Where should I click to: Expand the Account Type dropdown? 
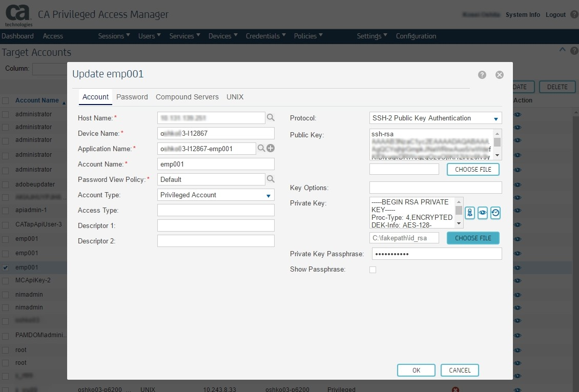216,195
